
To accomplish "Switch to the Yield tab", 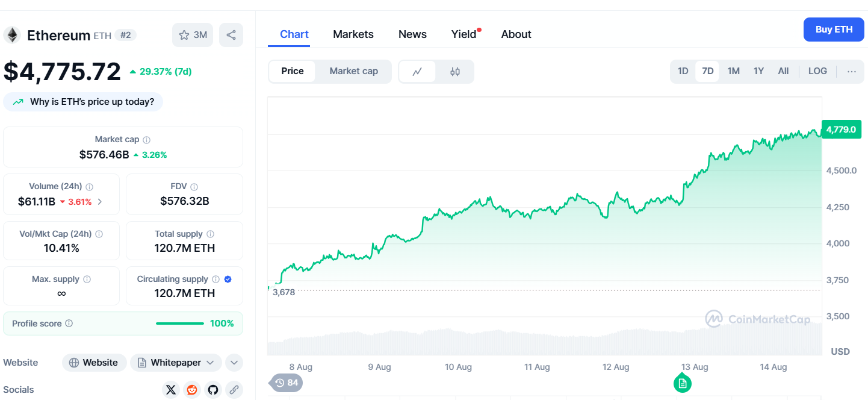I will click(464, 34).
